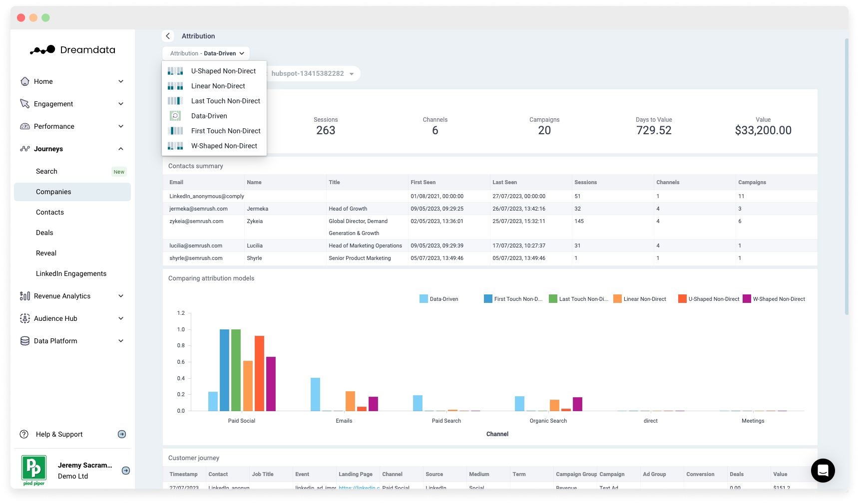
Task: Click the Pied Piper company logo
Action: pos(34,470)
